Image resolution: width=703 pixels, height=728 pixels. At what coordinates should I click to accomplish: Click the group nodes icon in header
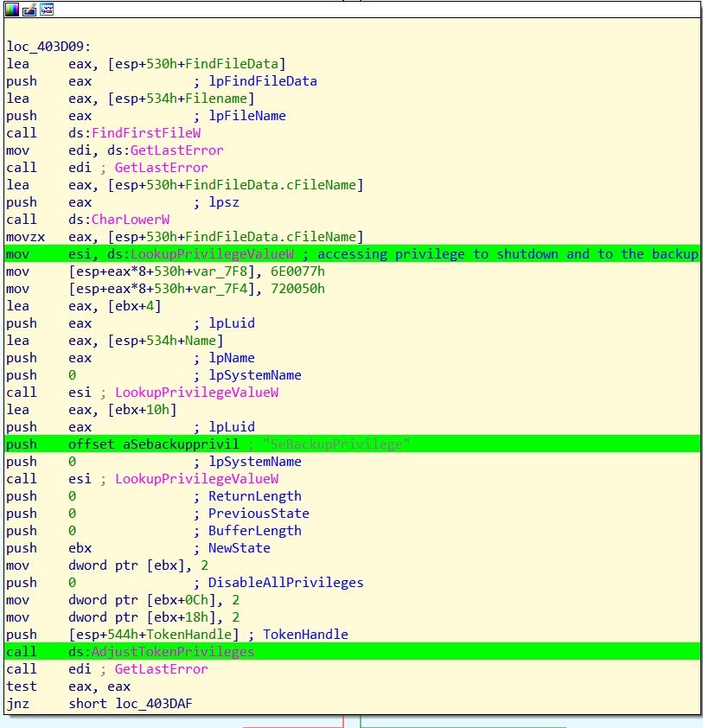point(47,10)
